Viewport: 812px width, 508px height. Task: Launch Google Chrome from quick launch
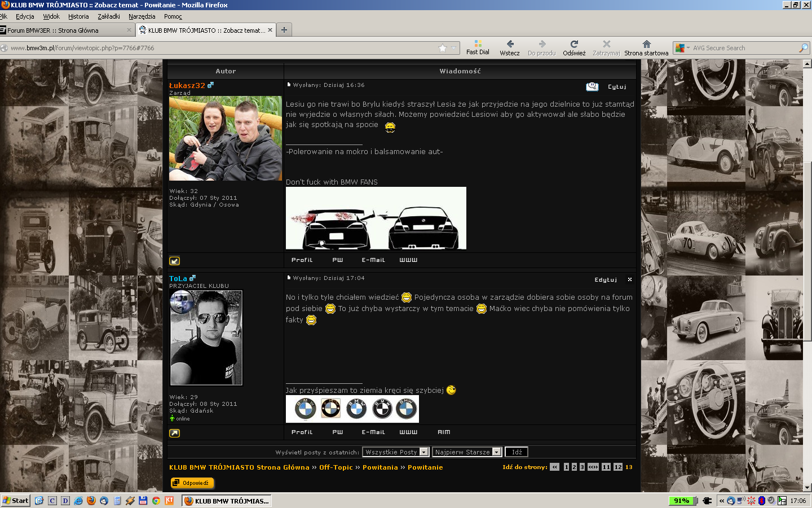click(156, 501)
